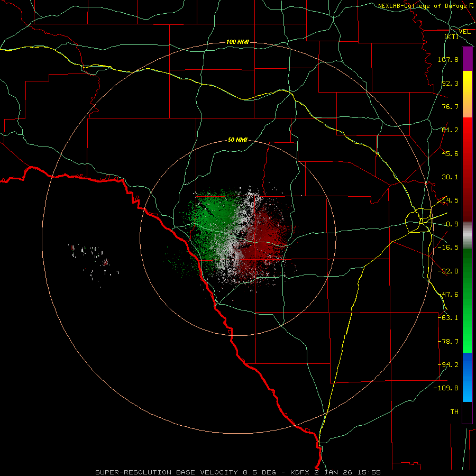
Task: Pick the yellow-orange segment of the color bar
Action: [467, 94]
